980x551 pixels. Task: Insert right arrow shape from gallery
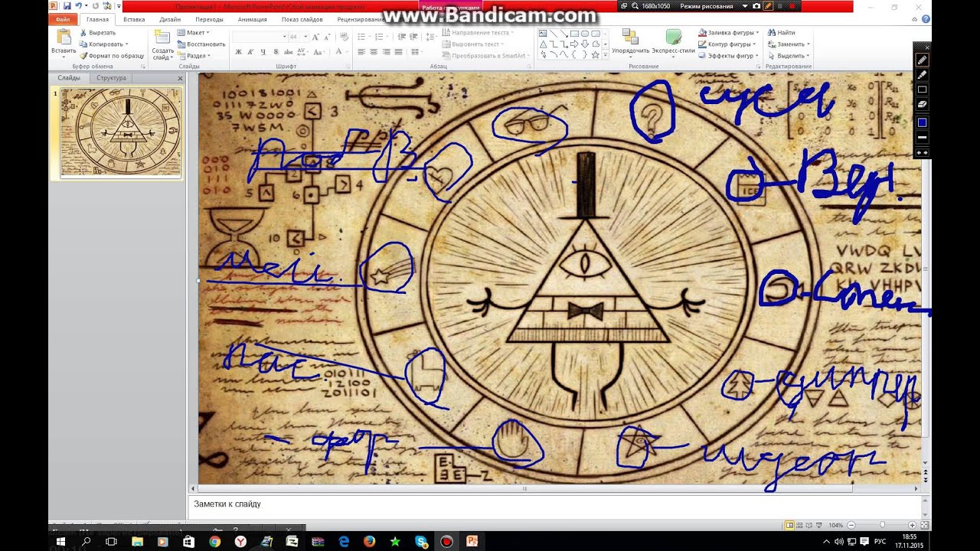pyautogui.click(x=575, y=44)
